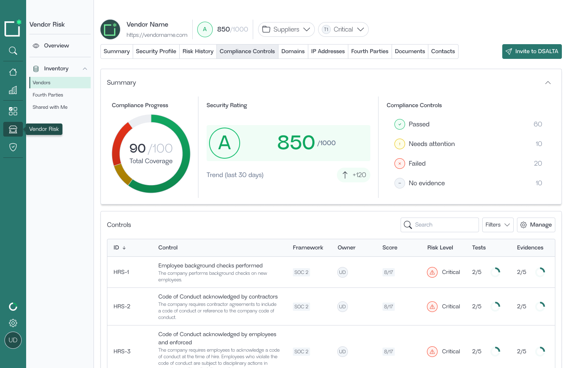This screenshot has height=368, width=588.
Task: Click the search icon in left sidebar
Action: [x=13, y=51]
